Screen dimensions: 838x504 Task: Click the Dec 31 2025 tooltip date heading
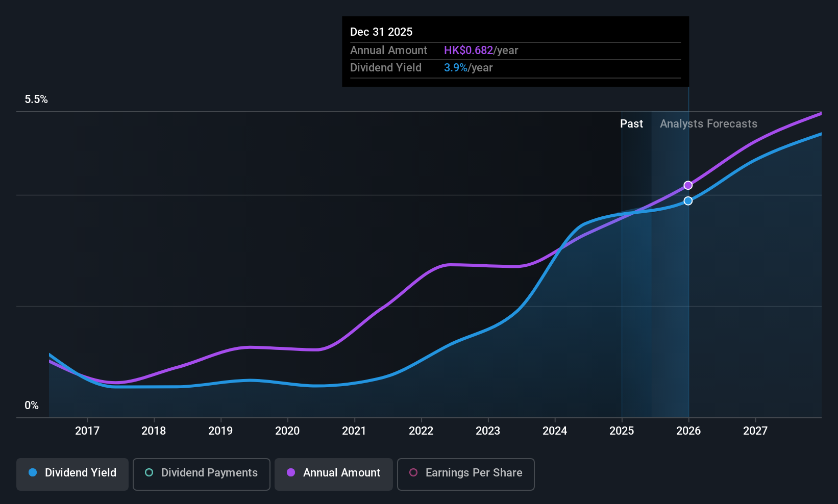381,32
